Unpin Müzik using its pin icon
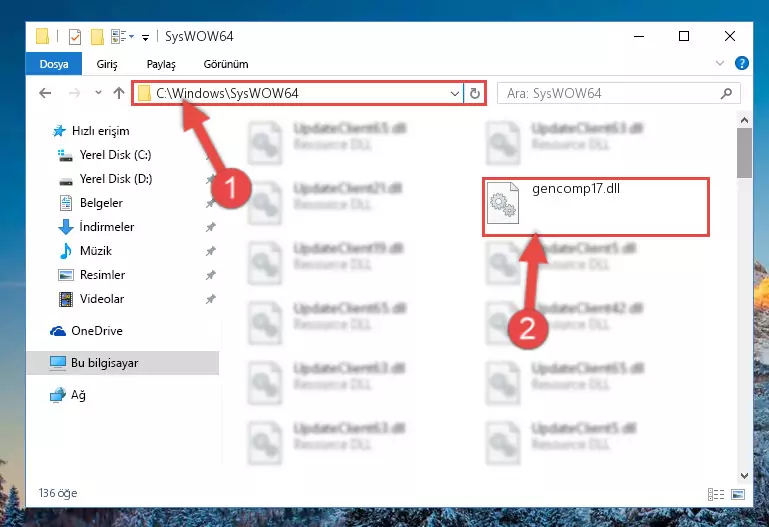The image size is (769, 527). [210, 251]
